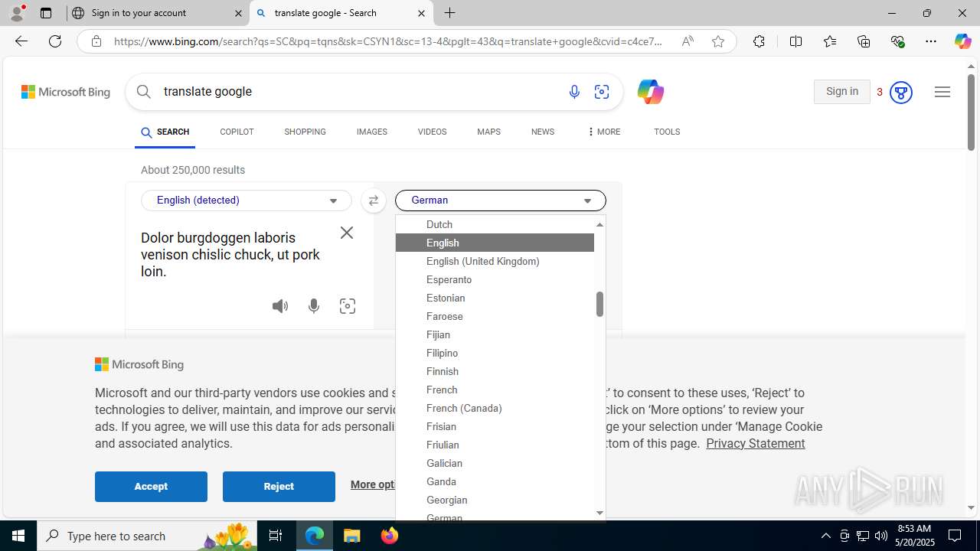Switch to the NEWS tab
The width and height of the screenshot is (980, 551).
(542, 132)
